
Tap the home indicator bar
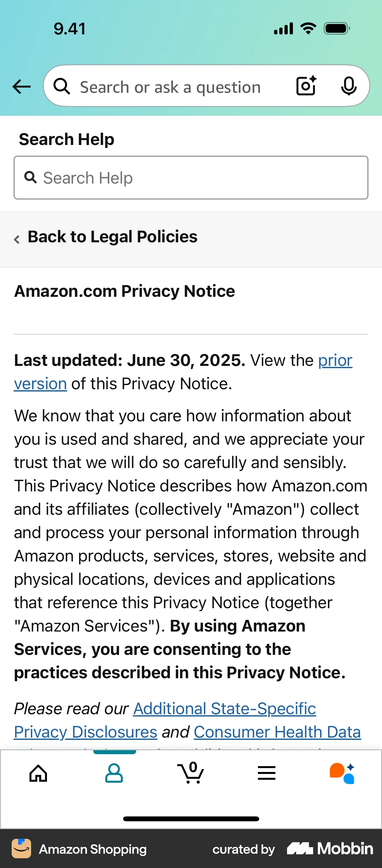191,819
